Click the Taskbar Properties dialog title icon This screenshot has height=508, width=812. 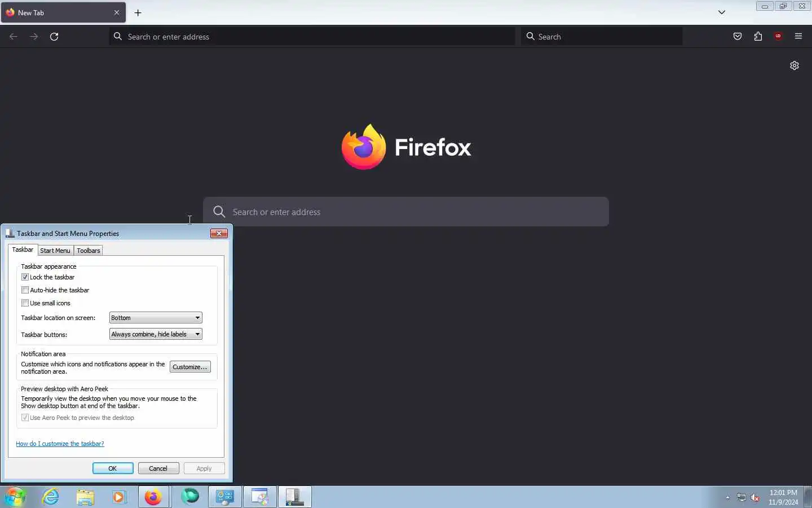(x=10, y=233)
